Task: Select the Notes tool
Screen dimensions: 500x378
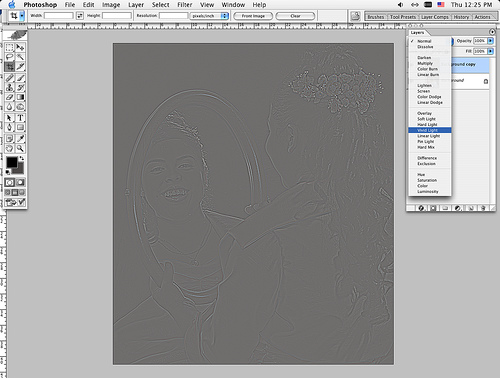Action: 10,139
